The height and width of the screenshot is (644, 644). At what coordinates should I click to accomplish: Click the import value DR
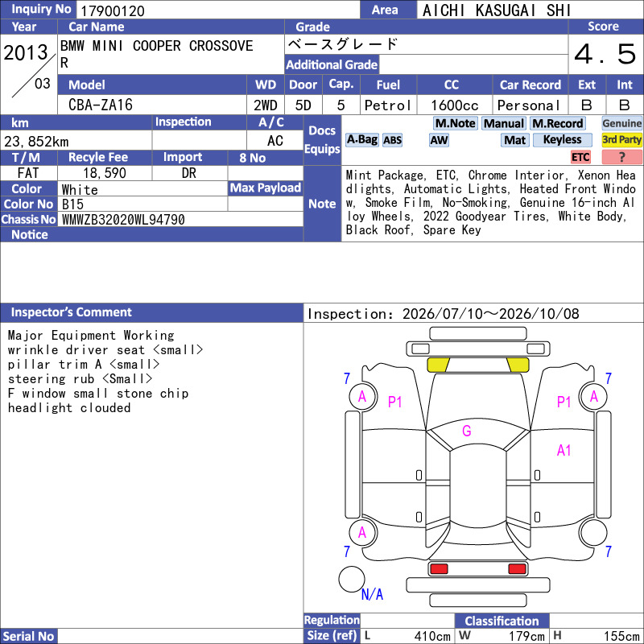coord(189,173)
